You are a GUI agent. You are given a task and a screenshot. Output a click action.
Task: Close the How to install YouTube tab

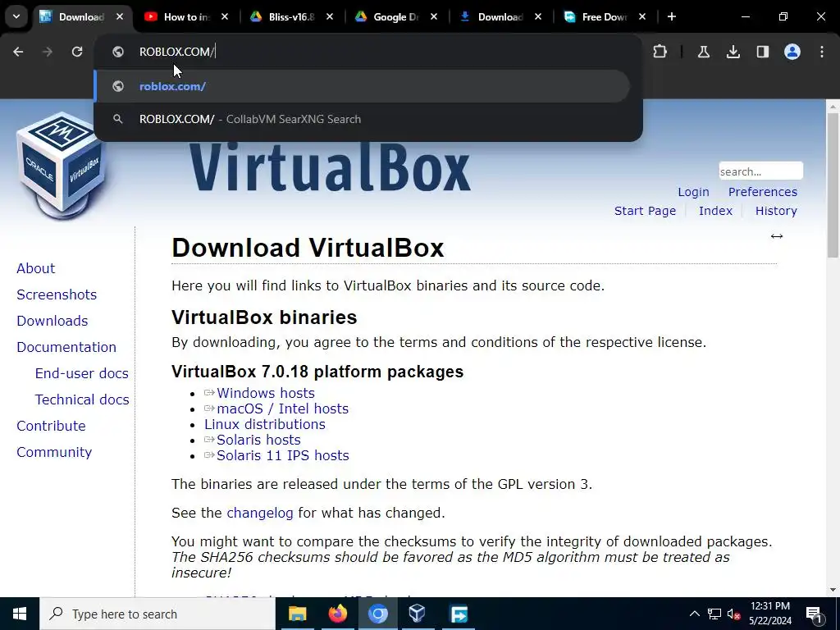point(225,17)
